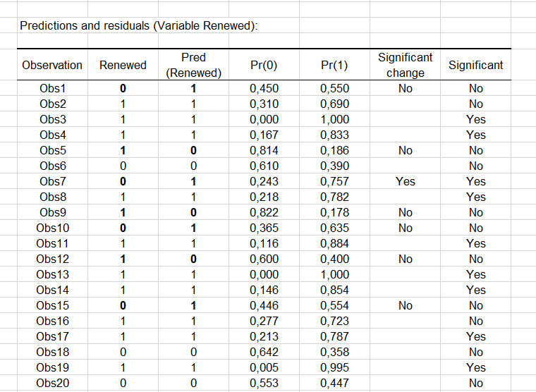
Task: Click the 'Significant change' header cell
Action: 405,65
